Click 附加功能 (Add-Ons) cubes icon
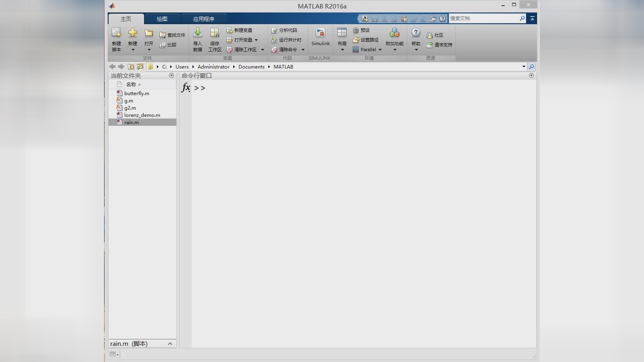The image size is (644, 362). pyautogui.click(x=395, y=33)
